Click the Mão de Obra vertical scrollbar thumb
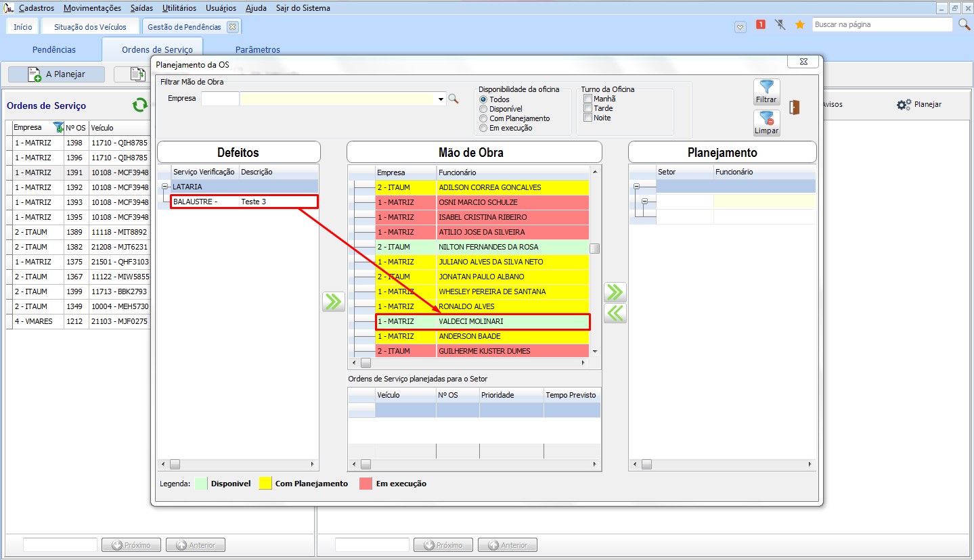Viewport: 974px width, 560px height. click(x=595, y=248)
